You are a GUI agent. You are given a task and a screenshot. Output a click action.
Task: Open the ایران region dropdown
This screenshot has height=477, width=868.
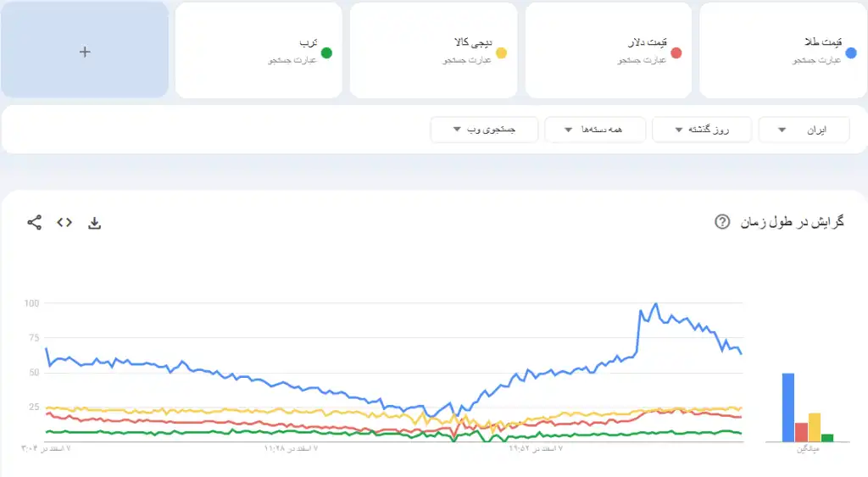[x=804, y=130]
